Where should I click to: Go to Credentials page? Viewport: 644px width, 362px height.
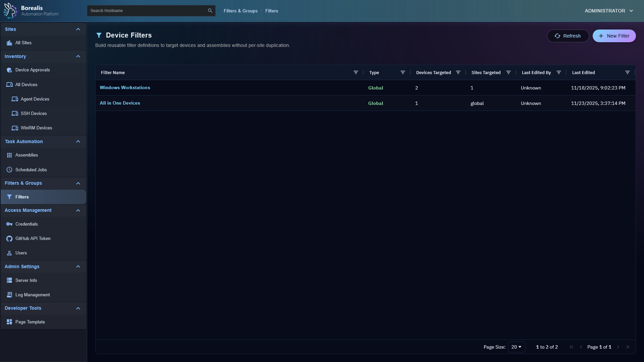tap(26, 224)
